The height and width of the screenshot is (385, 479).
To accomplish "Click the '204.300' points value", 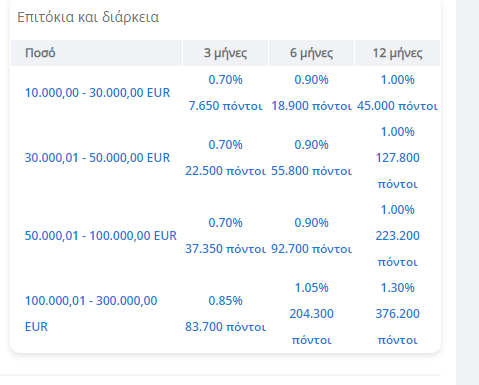I will [311, 314].
